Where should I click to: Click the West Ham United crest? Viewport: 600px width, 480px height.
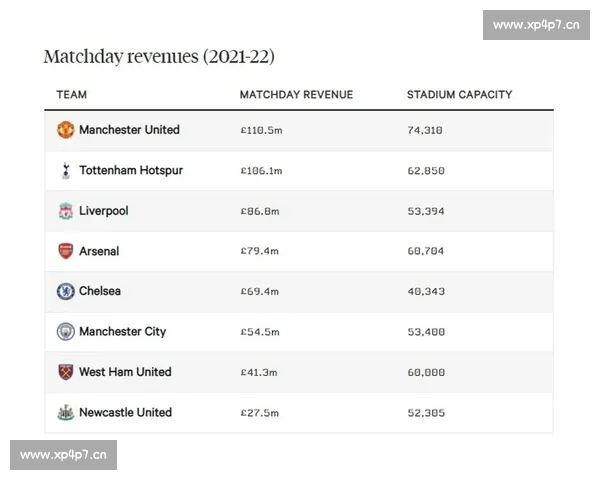[x=65, y=372]
